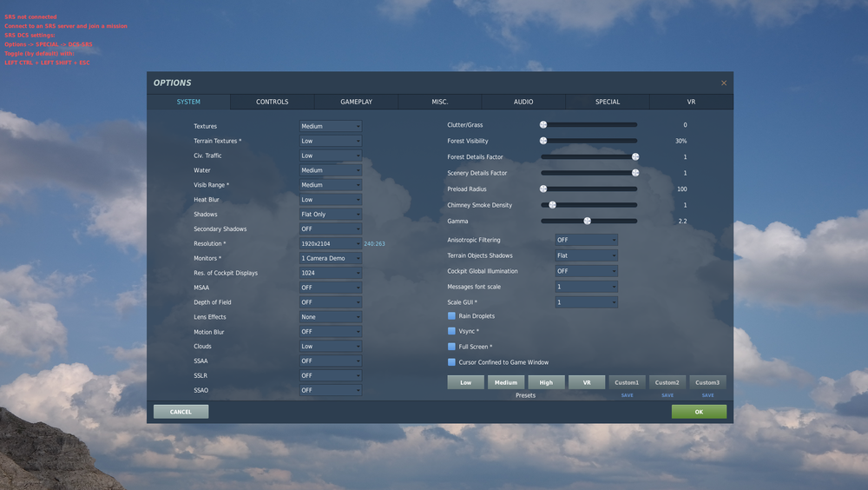Select the MISC. tab
This screenshot has height=490, width=868.
click(439, 102)
